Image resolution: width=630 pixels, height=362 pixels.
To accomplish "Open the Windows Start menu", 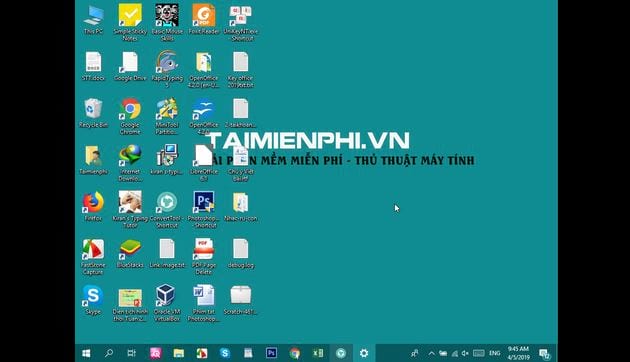I will click(x=86, y=353).
